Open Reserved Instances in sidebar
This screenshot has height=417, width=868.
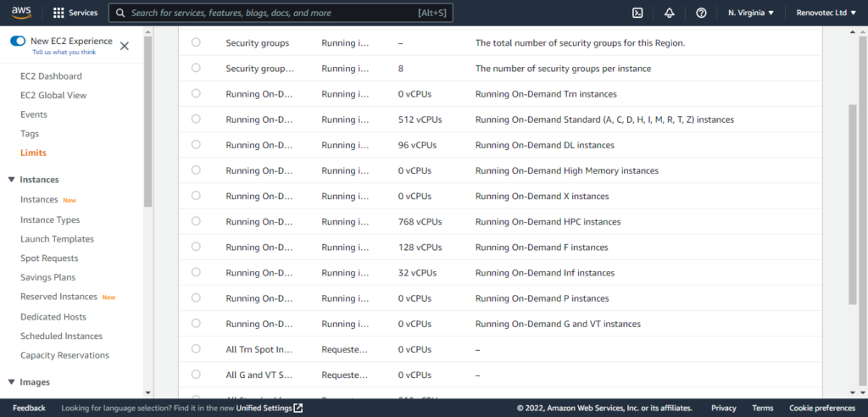58,297
